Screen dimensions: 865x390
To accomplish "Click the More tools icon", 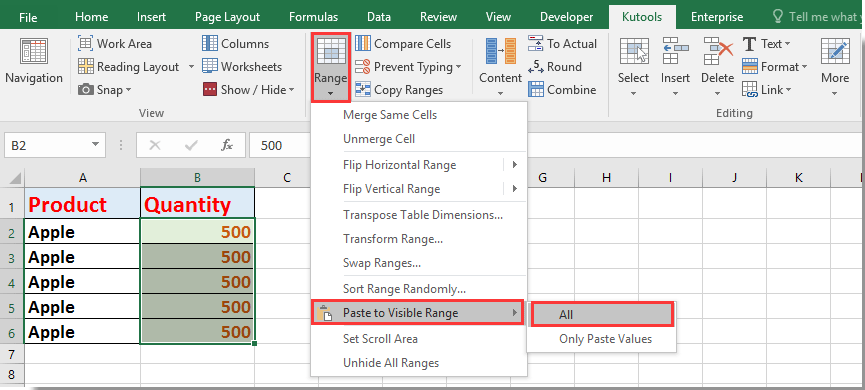I will (x=835, y=51).
